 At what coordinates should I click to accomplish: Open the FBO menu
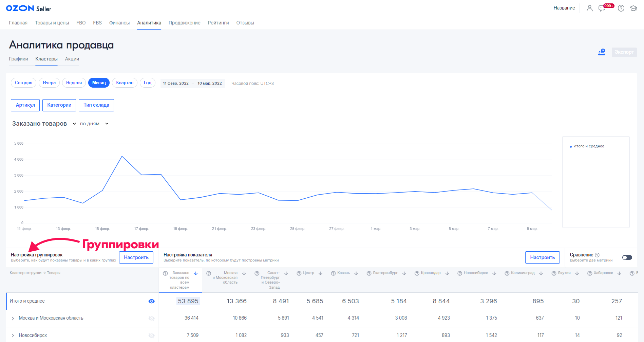[x=81, y=23]
